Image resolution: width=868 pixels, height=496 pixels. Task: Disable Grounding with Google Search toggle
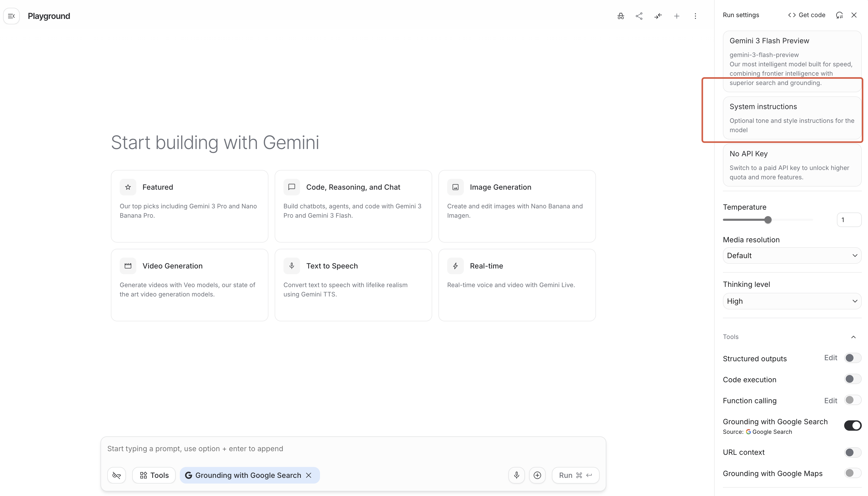[853, 426]
